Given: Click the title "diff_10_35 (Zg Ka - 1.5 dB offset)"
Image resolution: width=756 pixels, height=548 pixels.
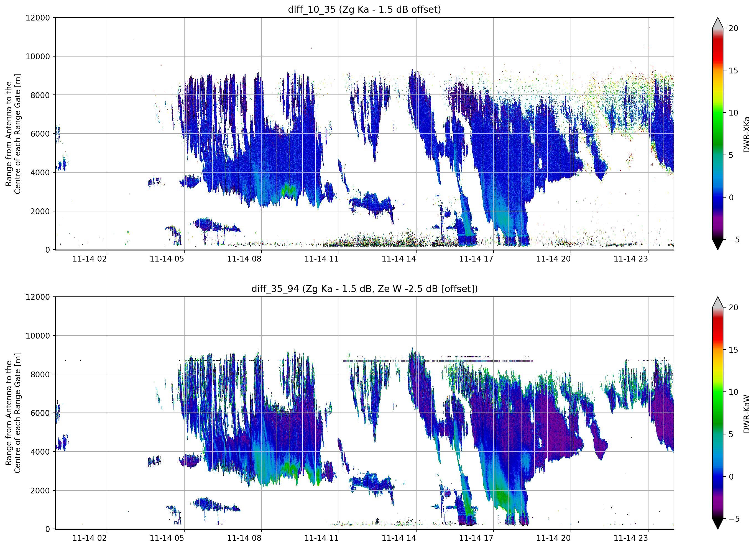Looking at the screenshot, I should [x=364, y=9].
